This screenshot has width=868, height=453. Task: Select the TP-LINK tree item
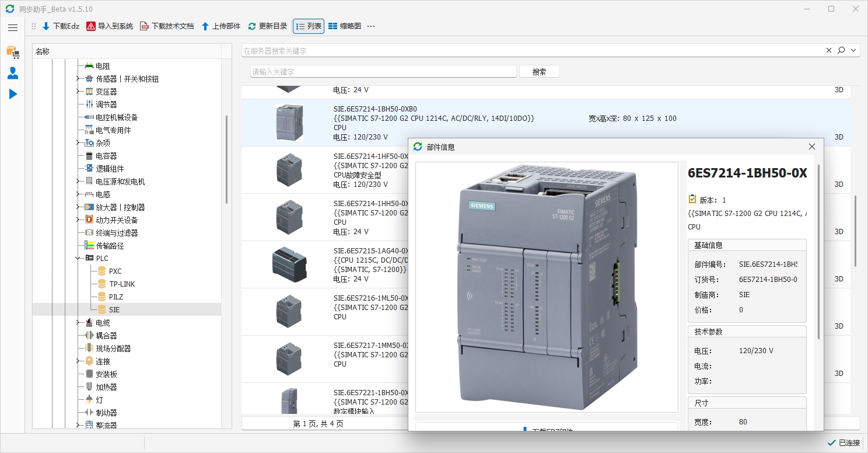[121, 284]
